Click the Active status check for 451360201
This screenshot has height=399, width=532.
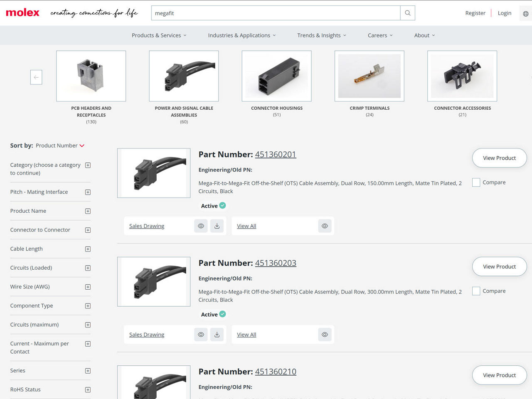(223, 205)
